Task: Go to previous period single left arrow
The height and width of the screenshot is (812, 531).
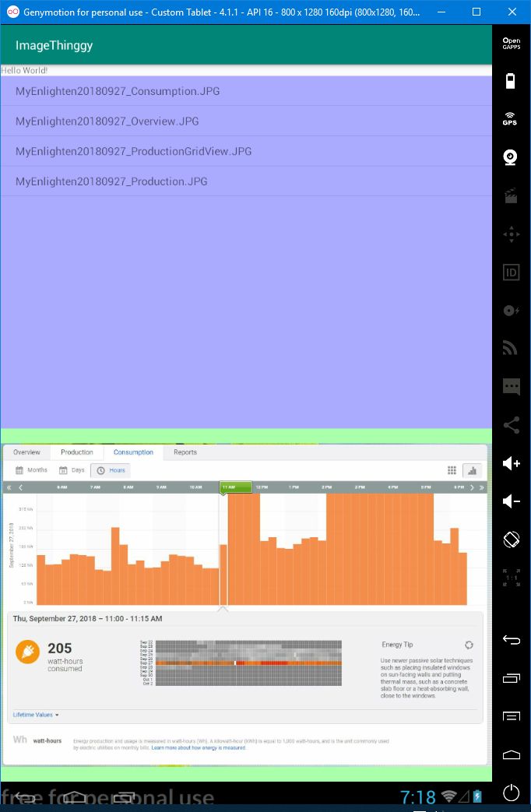Action: (x=21, y=487)
